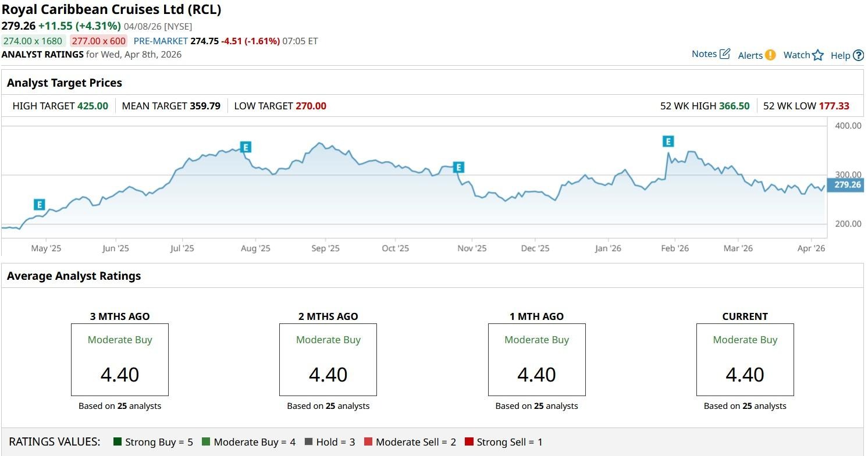Click the Watch star icon
The width and height of the screenshot is (868, 456).
click(x=818, y=55)
